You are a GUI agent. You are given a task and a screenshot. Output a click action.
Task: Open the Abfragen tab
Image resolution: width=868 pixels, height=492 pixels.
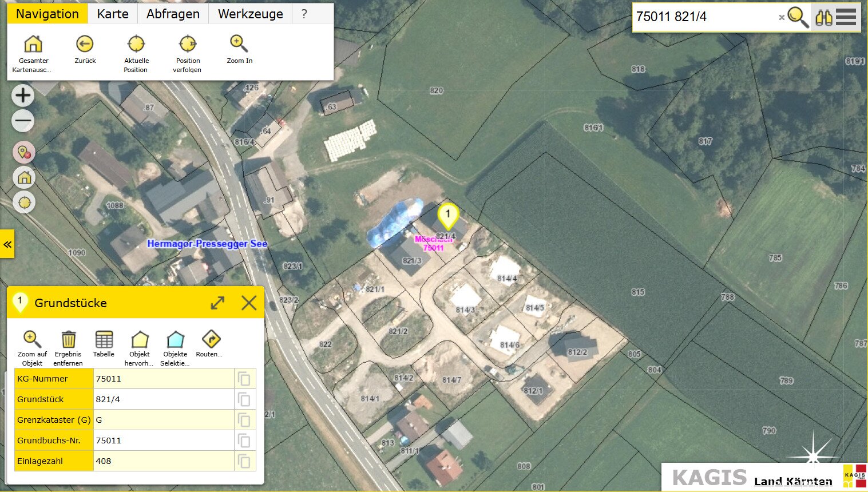click(x=173, y=14)
